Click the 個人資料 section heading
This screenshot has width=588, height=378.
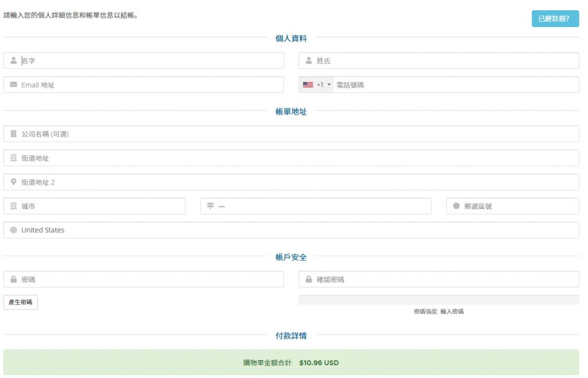(292, 38)
